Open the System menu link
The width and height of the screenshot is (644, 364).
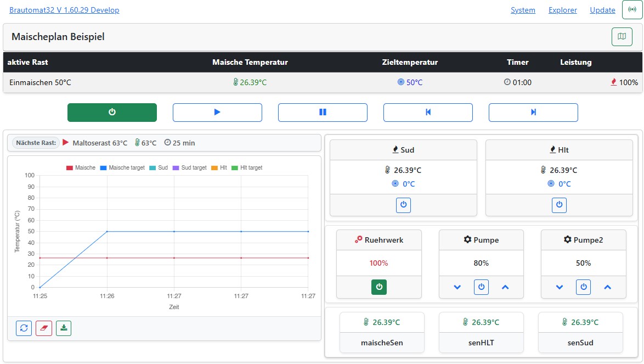point(523,10)
